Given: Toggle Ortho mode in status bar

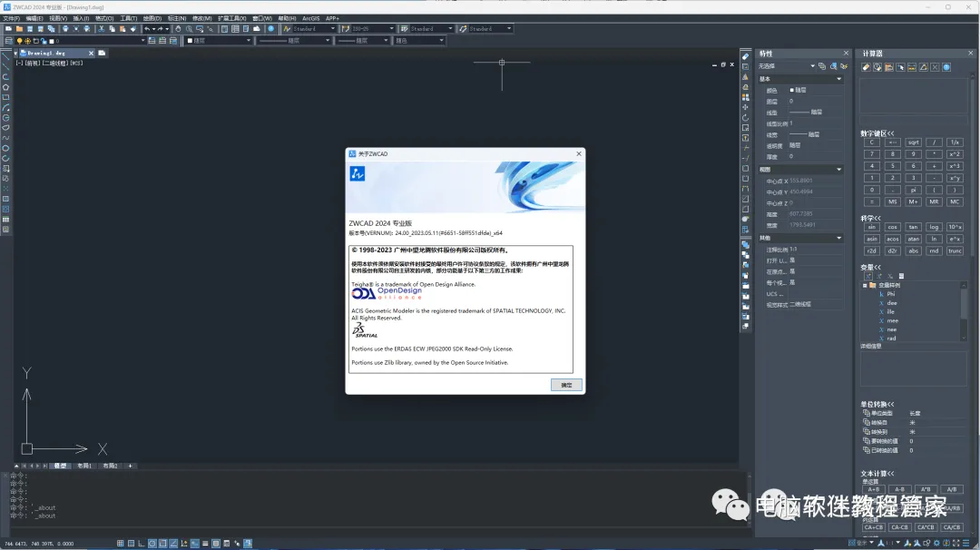Looking at the screenshot, I should (x=142, y=544).
